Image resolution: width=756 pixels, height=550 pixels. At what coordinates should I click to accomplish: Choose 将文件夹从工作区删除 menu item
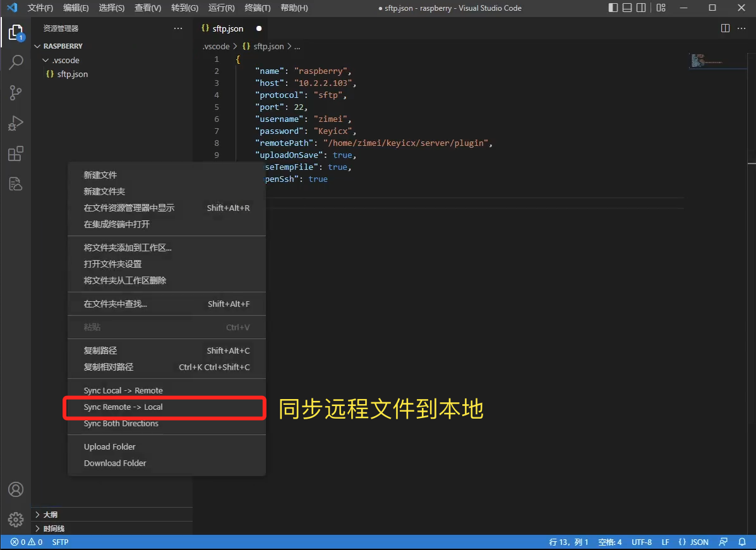pyautogui.click(x=166, y=280)
